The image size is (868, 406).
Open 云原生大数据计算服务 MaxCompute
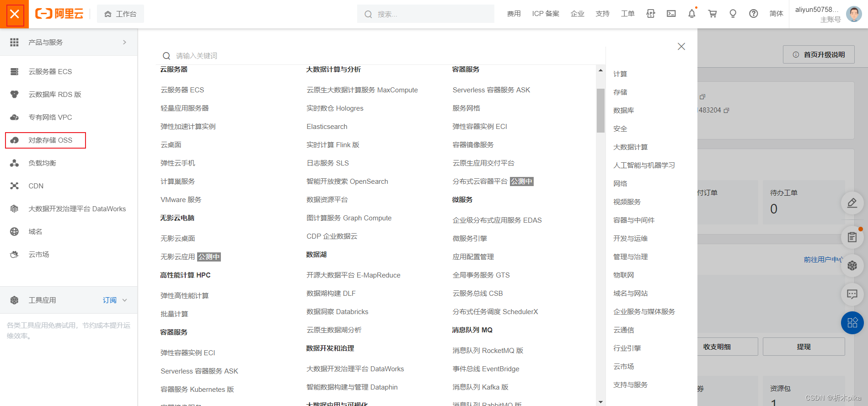362,90
